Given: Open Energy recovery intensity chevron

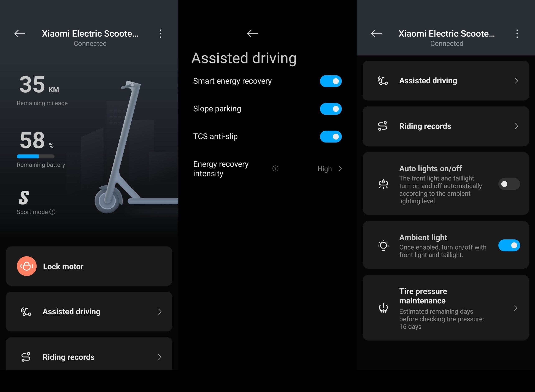Looking at the screenshot, I should 340,169.
